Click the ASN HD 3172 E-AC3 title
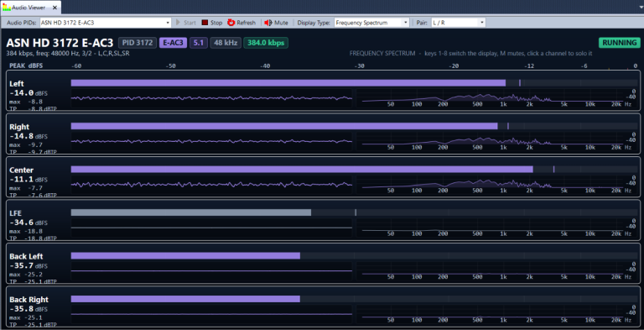 (60, 43)
